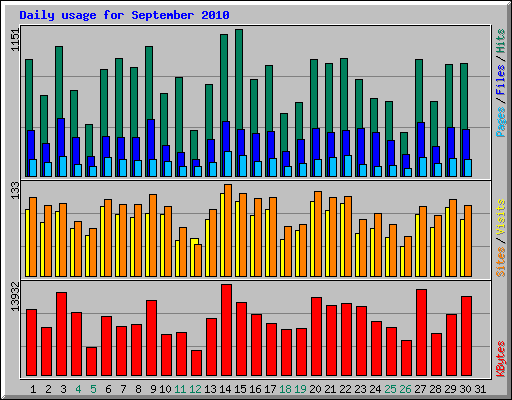512x400 pixels.
Task: Click the yellow visits bar for day 26
Action: [402, 261]
